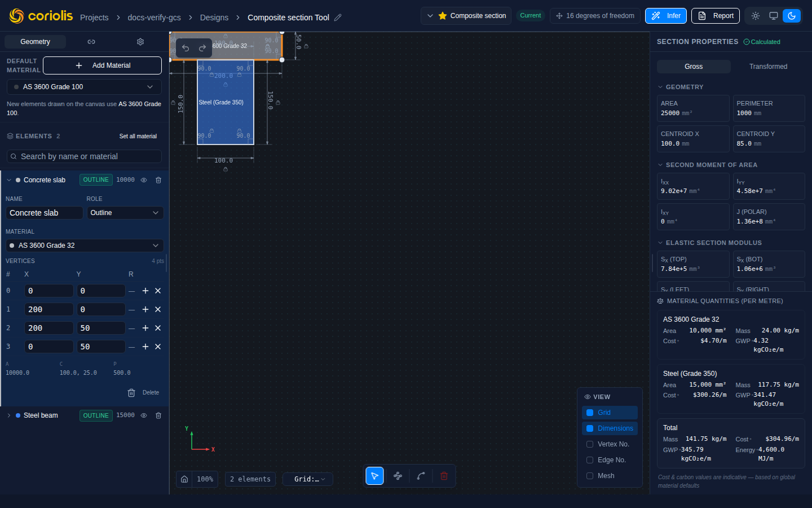Toggle visibility of Concrete slab element
812x508 pixels.
point(144,180)
